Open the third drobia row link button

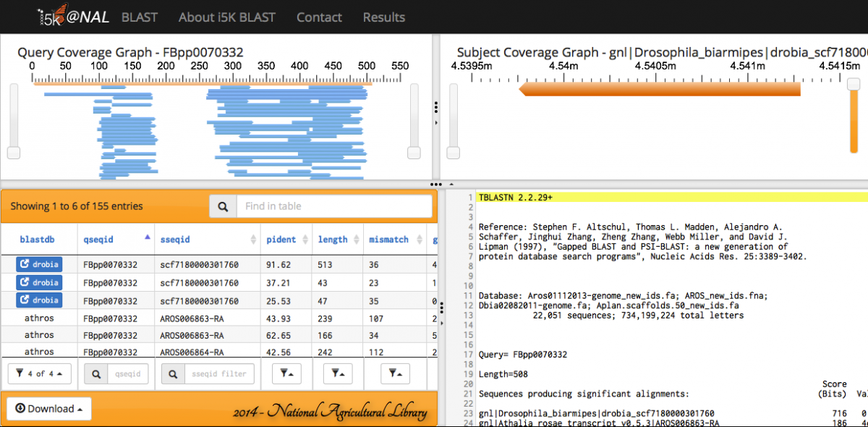39,300
